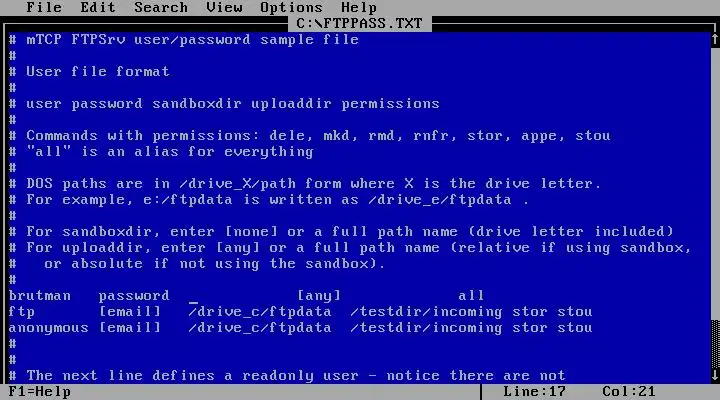
Task: Click the Col:21 status indicator
Action: tap(629, 392)
